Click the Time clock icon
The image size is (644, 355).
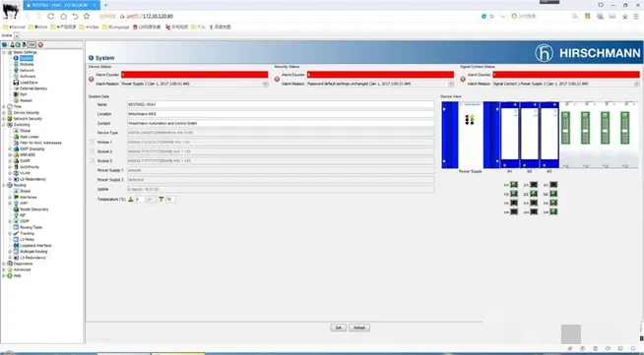pyautogui.click(x=10, y=106)
